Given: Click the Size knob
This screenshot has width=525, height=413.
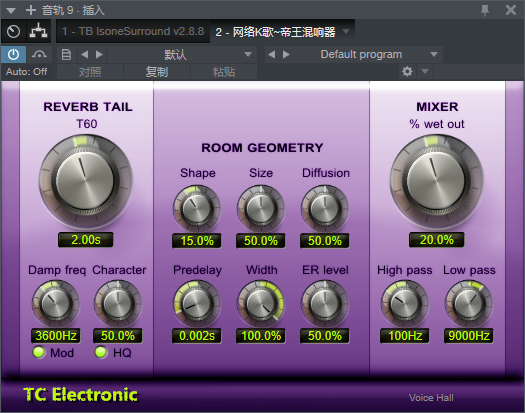Looking at the screenshot, I should (261, 209).
